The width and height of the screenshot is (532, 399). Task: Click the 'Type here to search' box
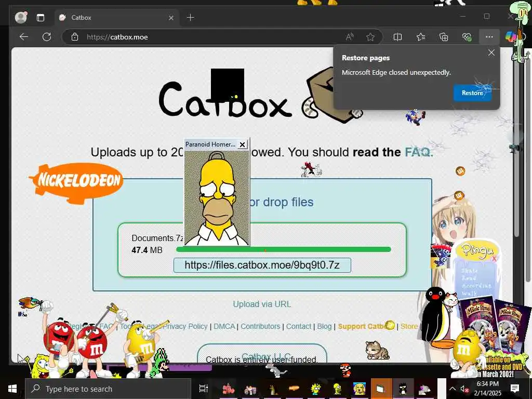point(108,389)
